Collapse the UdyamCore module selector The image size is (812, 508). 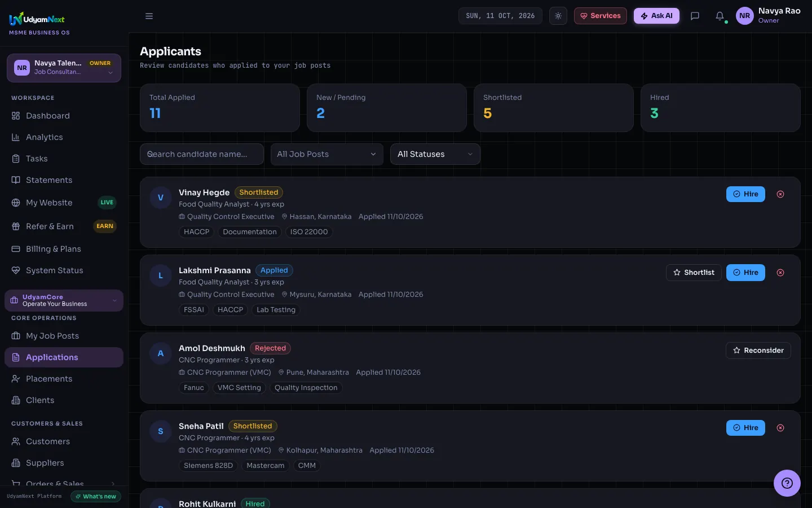tap(64, 300)
